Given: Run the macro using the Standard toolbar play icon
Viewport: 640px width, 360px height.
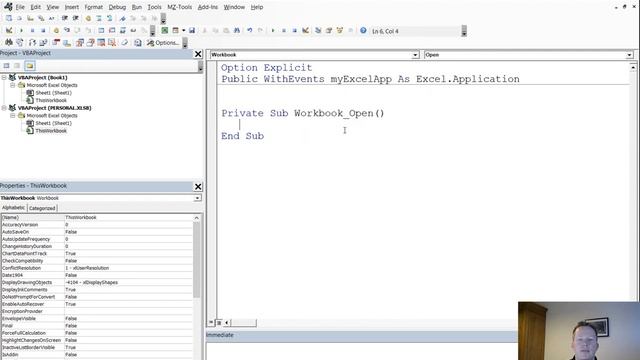Looking at the screenshot, I should tap(273, 31).
